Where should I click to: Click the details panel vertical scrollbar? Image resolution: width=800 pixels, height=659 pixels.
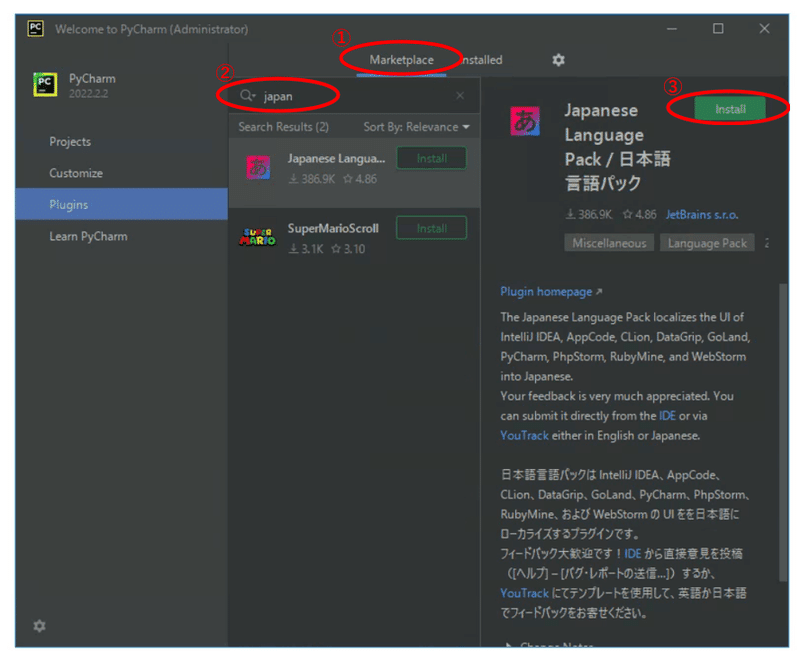point(783,432)
